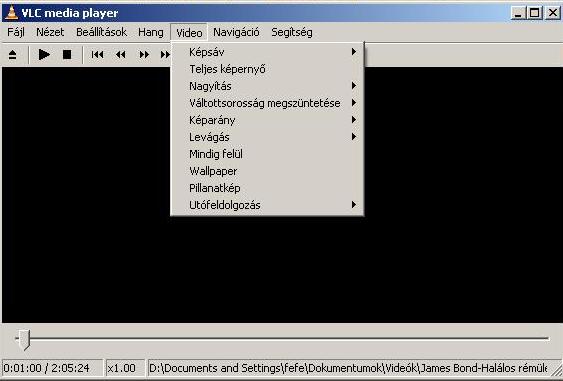Click the file path in status bar
The image size is (563, 381).
[x=348, y=368]
